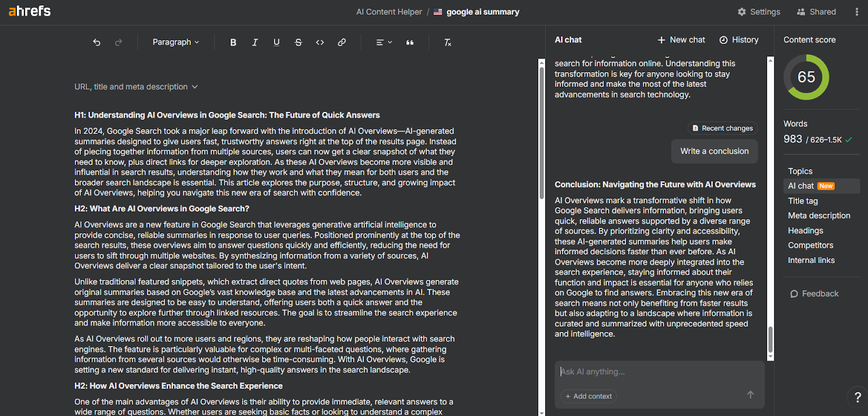Click the AI Content Helper breadcrumb

coord(389,12)
